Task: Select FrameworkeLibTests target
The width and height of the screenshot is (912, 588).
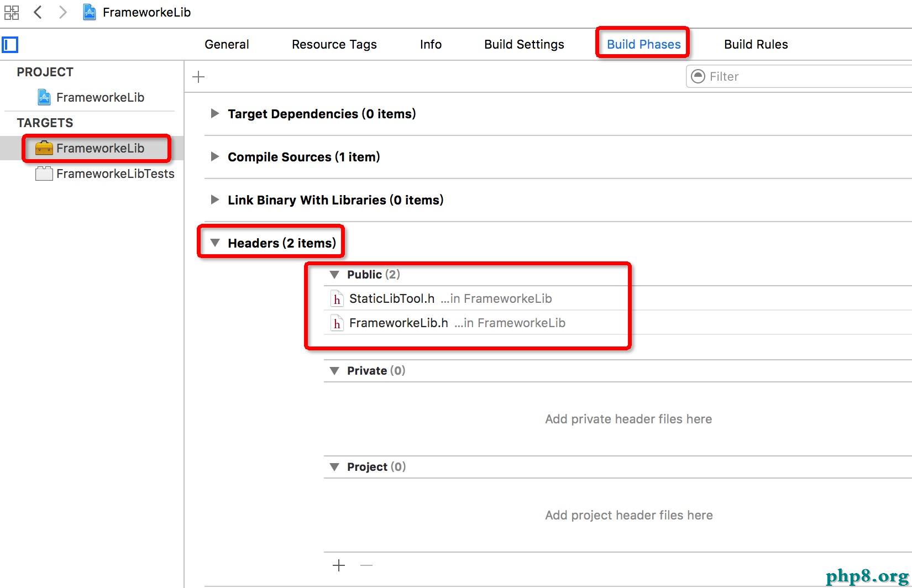Action: 115,174
